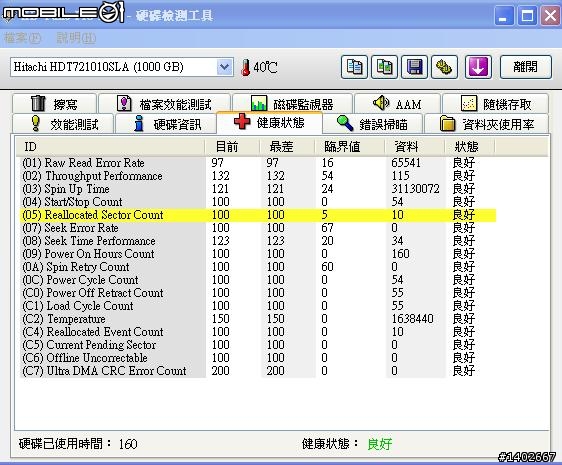Click the thermometer temperature icon
The image size is (562, 465).
pos(246,67)
